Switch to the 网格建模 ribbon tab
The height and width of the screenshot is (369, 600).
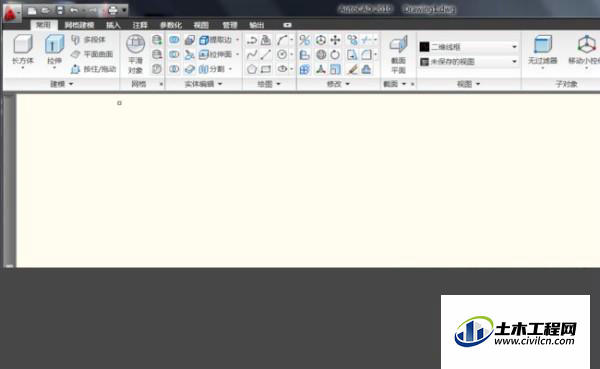click(x=79, y=25)
